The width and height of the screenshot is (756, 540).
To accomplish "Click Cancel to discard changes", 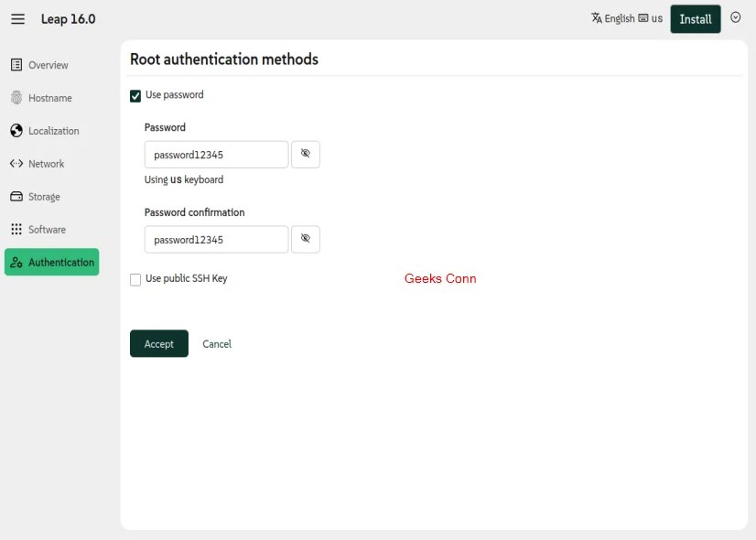I will 217,343.
